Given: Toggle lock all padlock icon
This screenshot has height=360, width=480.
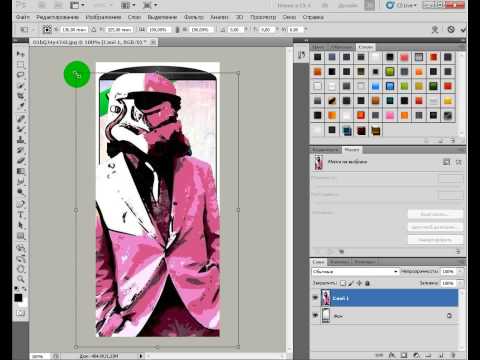Looking at the screenshot, I should click(367, 283).
